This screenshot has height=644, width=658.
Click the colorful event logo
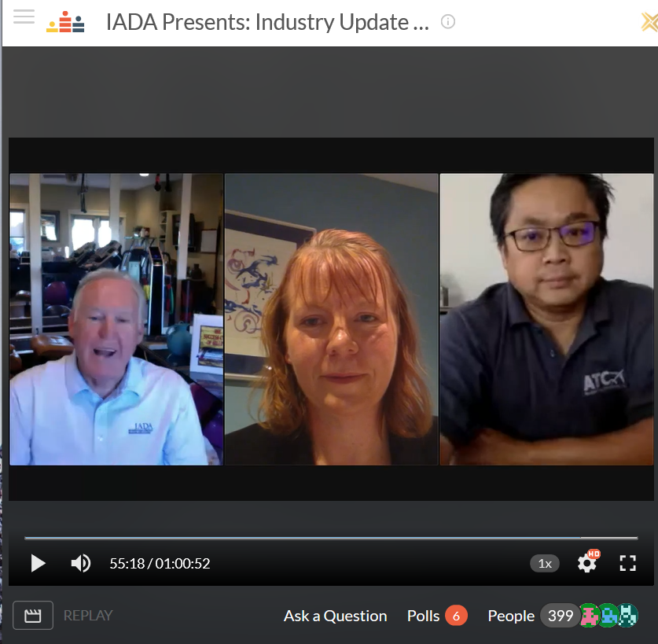click(65, 22)
